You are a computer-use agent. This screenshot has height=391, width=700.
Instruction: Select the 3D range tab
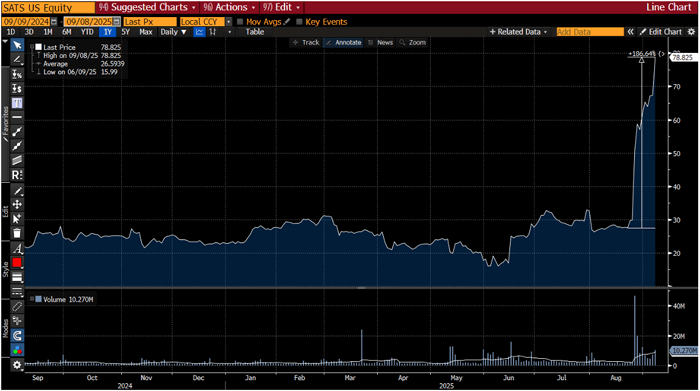tap(29, 32)
